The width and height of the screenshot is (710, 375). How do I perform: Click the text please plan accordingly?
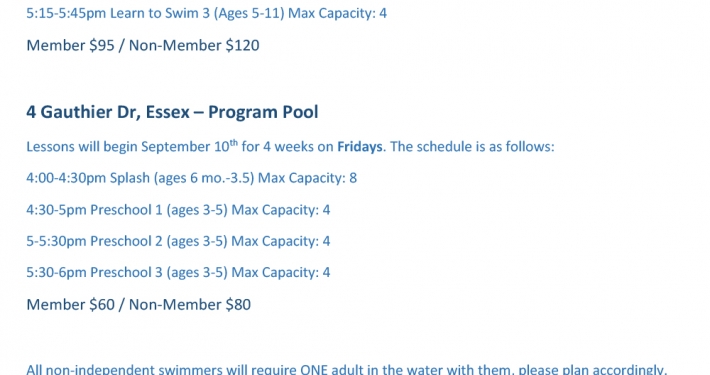592,369
